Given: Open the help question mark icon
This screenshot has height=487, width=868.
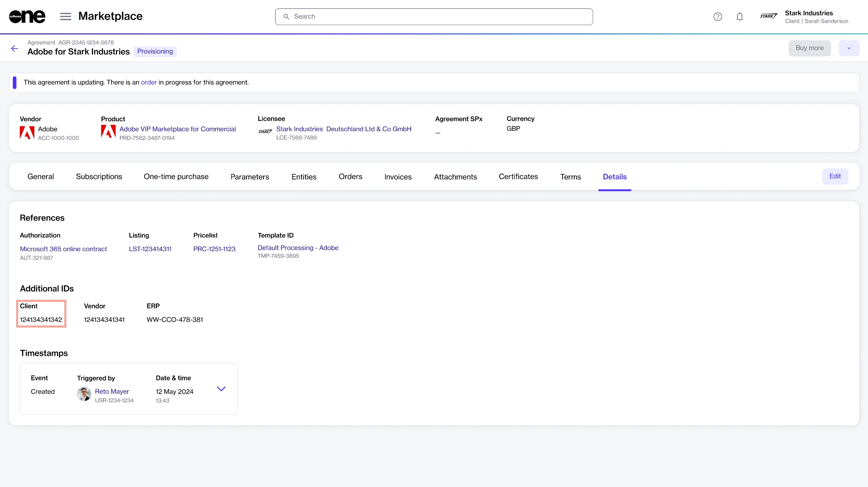Looking at the screenshot, I should click(x=717, y=17).
